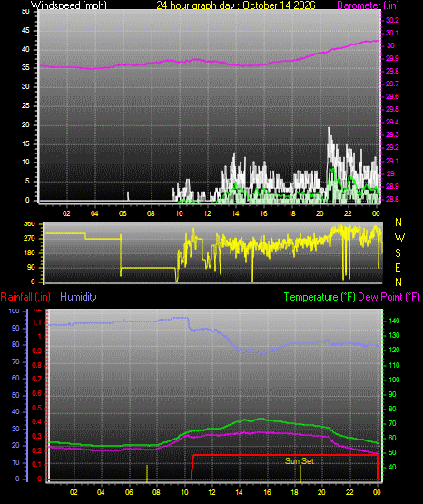Click the 29.2 value on the barometer axis
This screenshot has height=504, width=423.
(392, 147)
